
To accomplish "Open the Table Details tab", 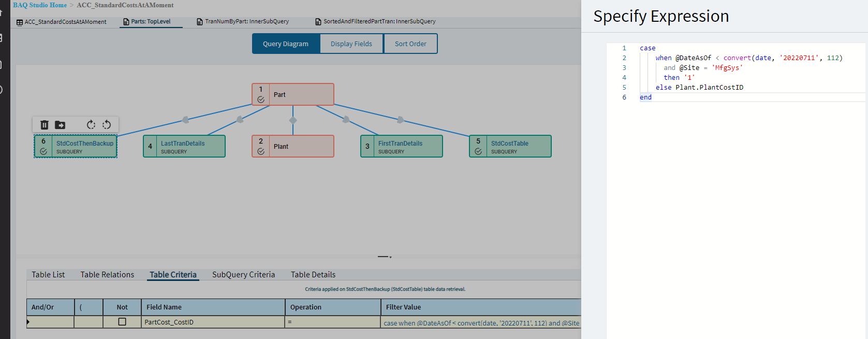I will point(313,275).
